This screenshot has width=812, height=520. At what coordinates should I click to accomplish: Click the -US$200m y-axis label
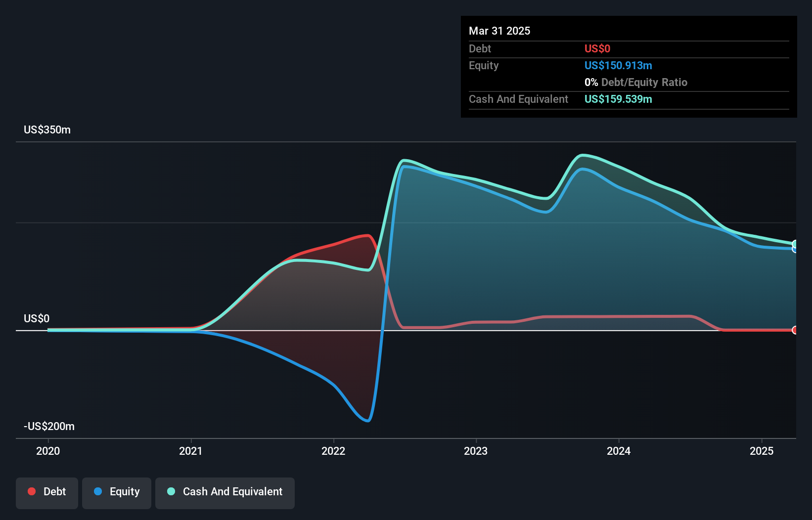(49, 427)
